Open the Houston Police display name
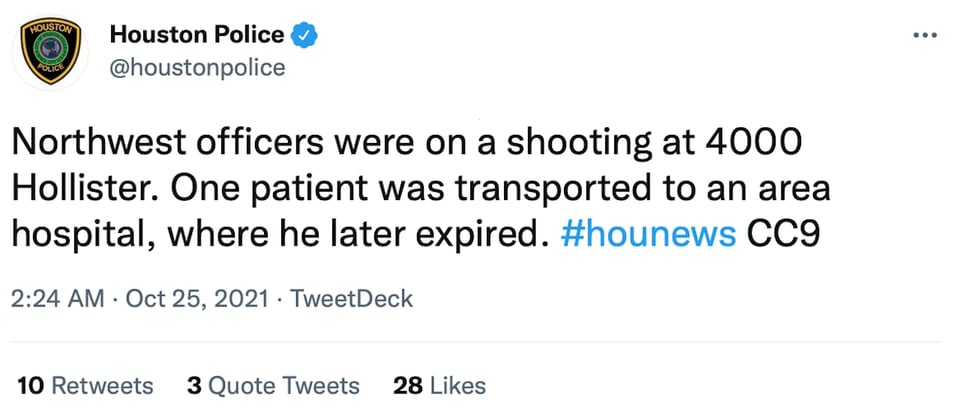 [x=197, y=35]
